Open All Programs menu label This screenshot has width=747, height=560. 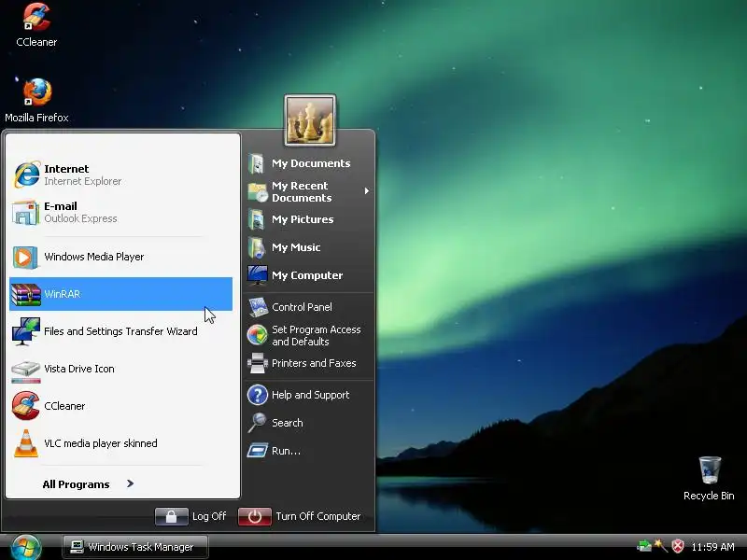coord(76,484)
